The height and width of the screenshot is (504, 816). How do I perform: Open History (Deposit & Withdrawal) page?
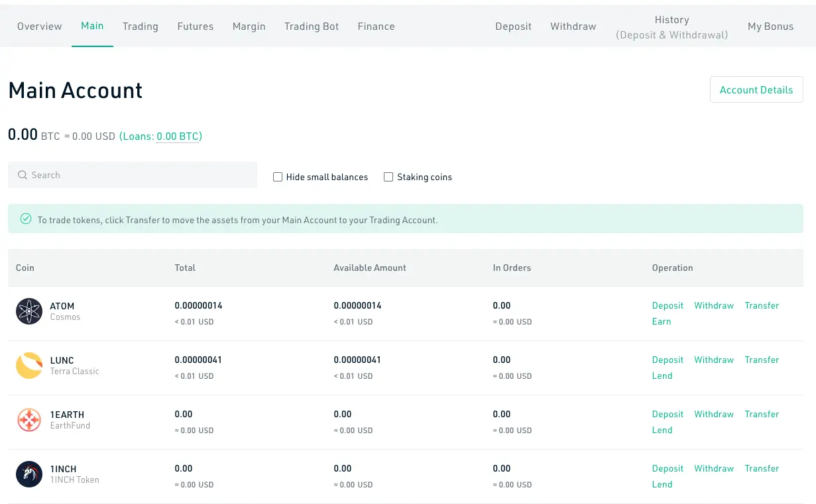point(671,27)
